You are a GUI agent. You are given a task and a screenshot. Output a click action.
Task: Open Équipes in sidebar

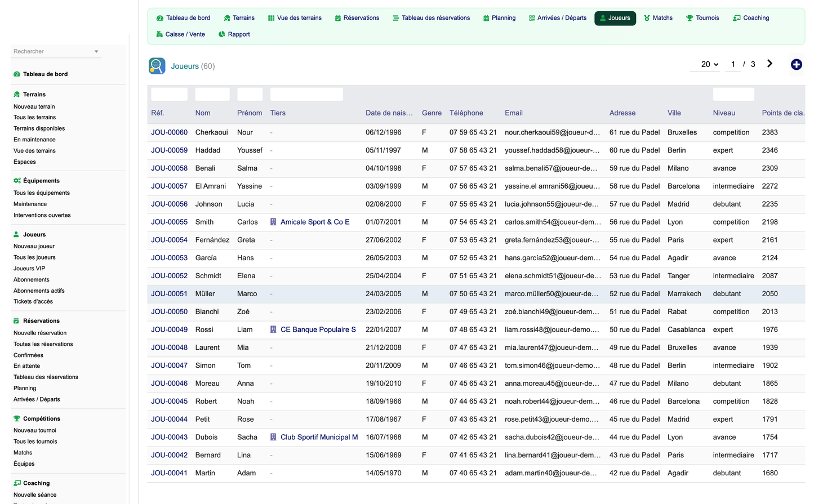(24, 464)
